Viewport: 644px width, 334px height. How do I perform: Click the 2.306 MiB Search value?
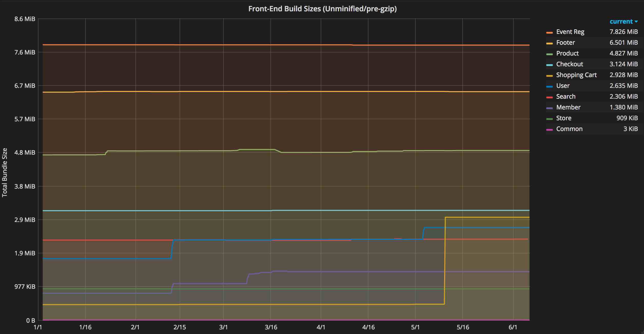623,97
